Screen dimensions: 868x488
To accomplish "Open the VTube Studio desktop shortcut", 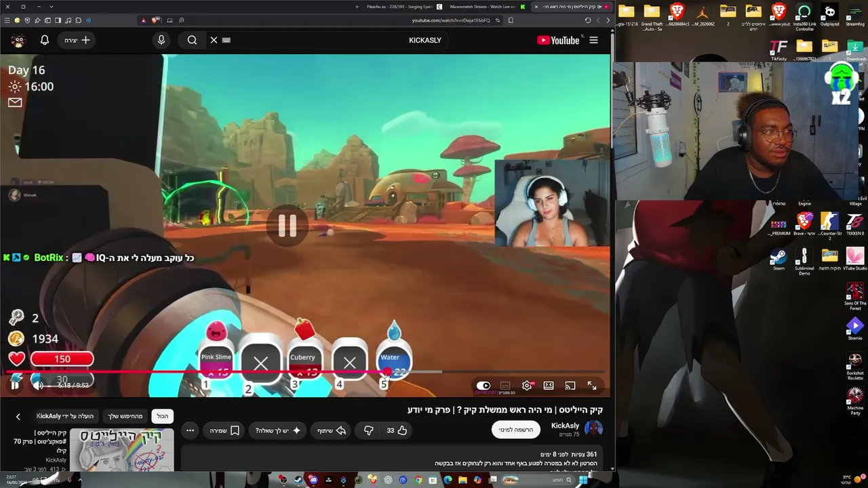I will [x=855, y=260].
